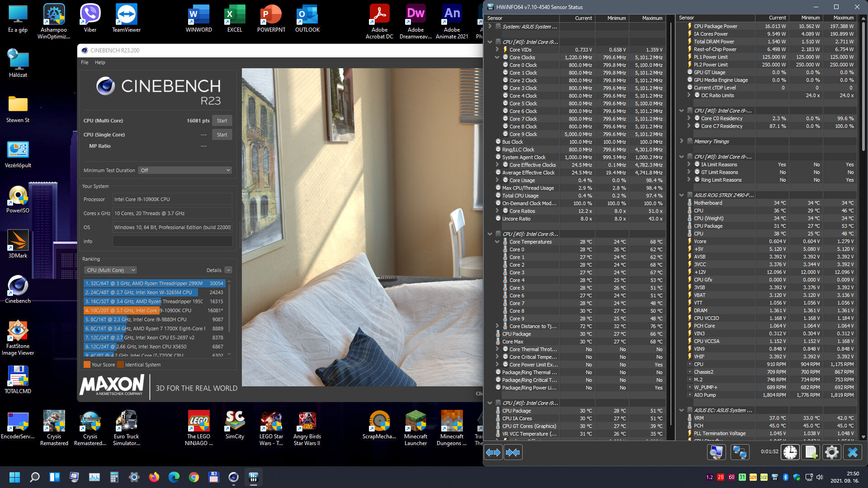Click Chrome icon in taskbar
The image size is (868, 488).
pyautogui.click(x=194, y=477)
